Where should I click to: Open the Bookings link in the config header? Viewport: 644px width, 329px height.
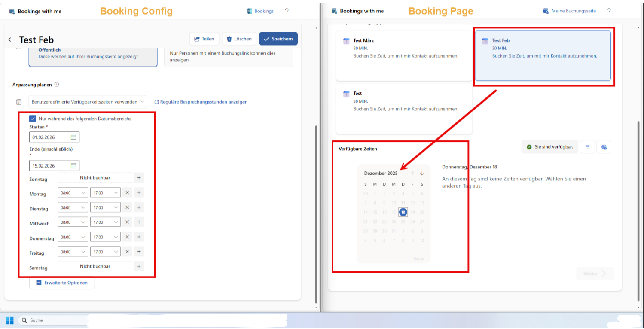260,11
